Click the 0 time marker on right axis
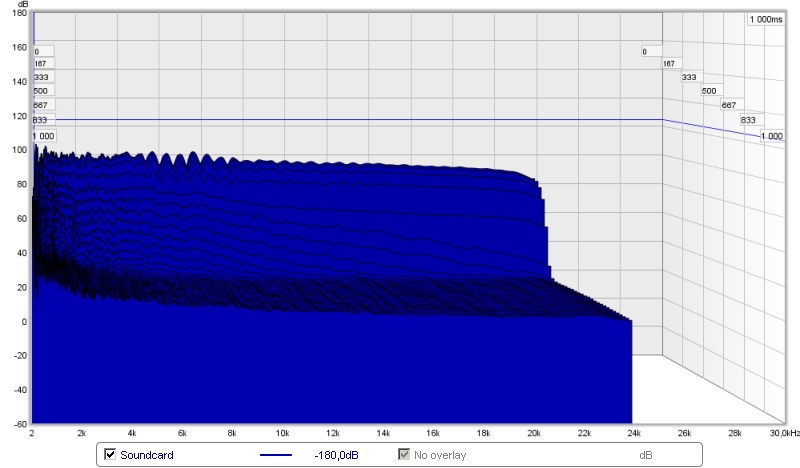The width and height of the screenshot is (800, 468). (645, 51)
